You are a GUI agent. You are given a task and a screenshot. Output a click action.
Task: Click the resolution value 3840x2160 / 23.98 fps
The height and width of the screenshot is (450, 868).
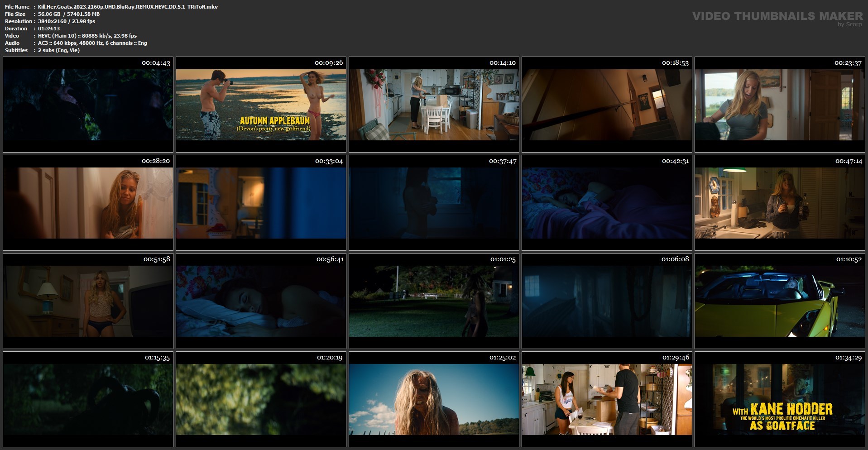coord(67,21)
